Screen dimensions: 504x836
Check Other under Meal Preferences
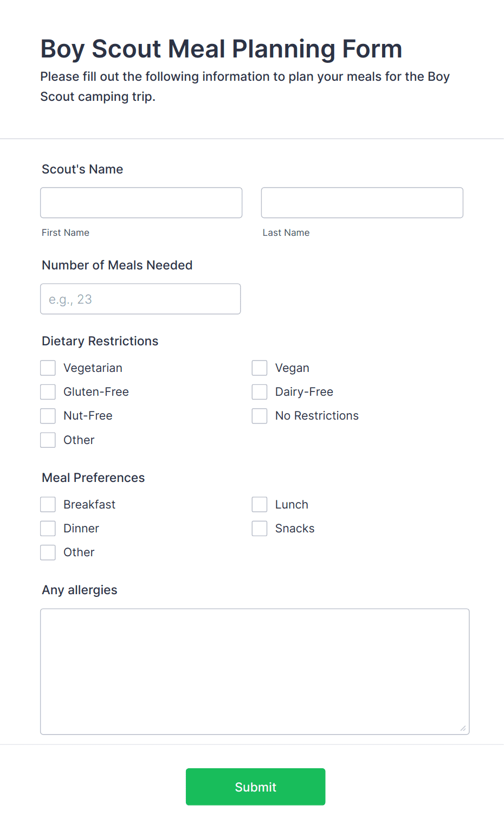pos(48,552)
